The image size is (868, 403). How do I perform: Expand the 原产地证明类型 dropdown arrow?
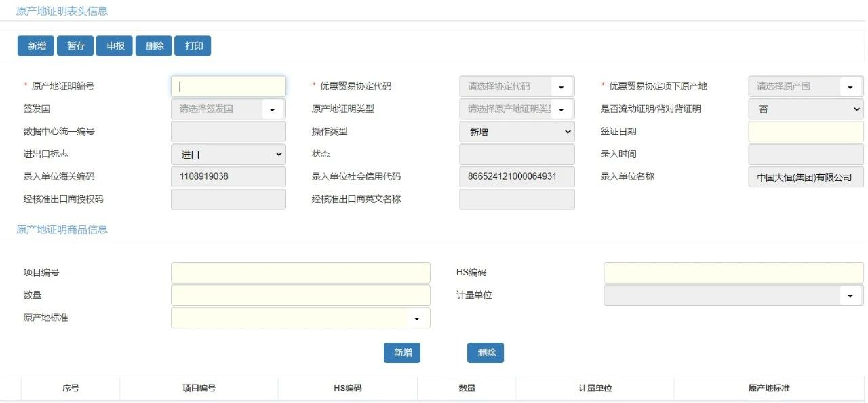click(562, 109)
